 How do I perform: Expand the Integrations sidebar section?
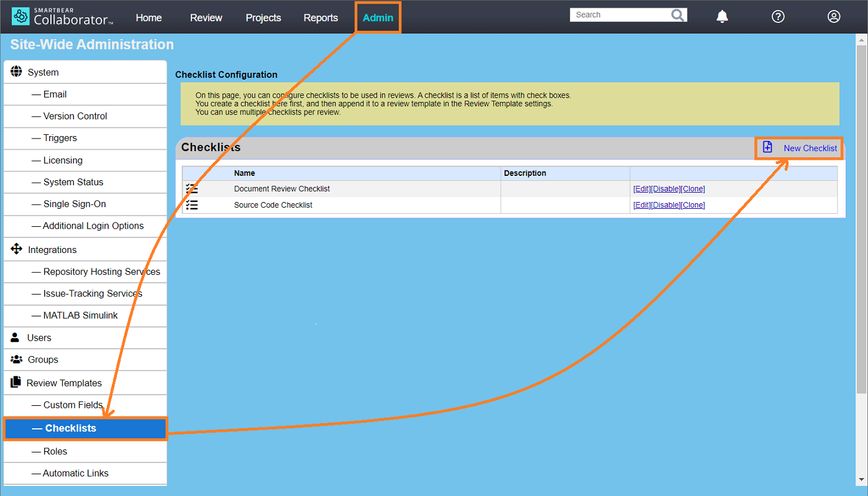(52, 250)
